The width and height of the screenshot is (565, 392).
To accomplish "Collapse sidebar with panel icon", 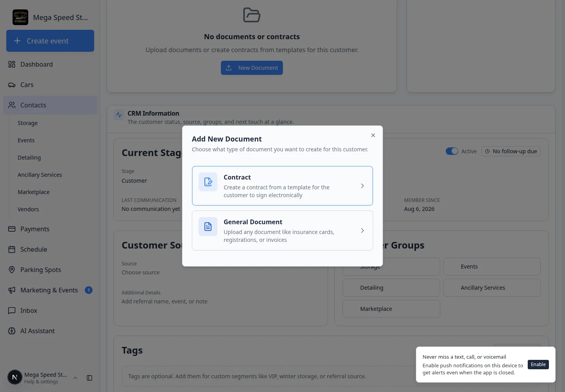I will pyautogui.click(x=89, y=378).
